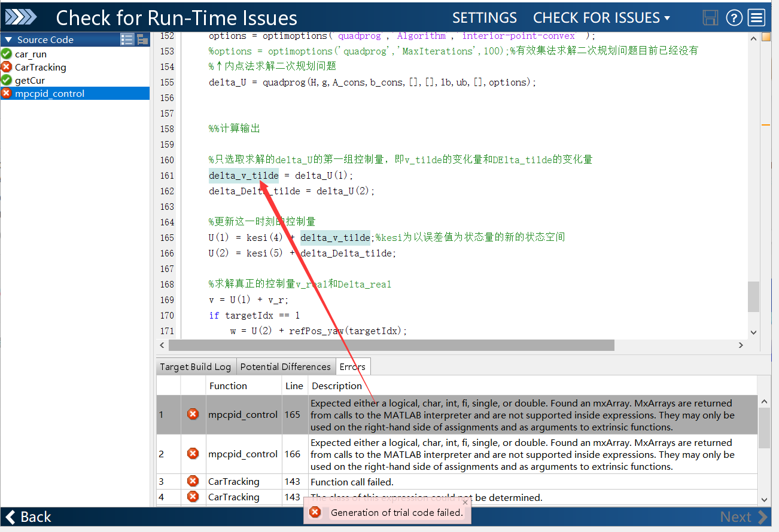Image resolution: width=779 pixels, height=532 pixels.
Task: Click the save screenshot icon
Action: pyautogui.click(x=710, y=17)
